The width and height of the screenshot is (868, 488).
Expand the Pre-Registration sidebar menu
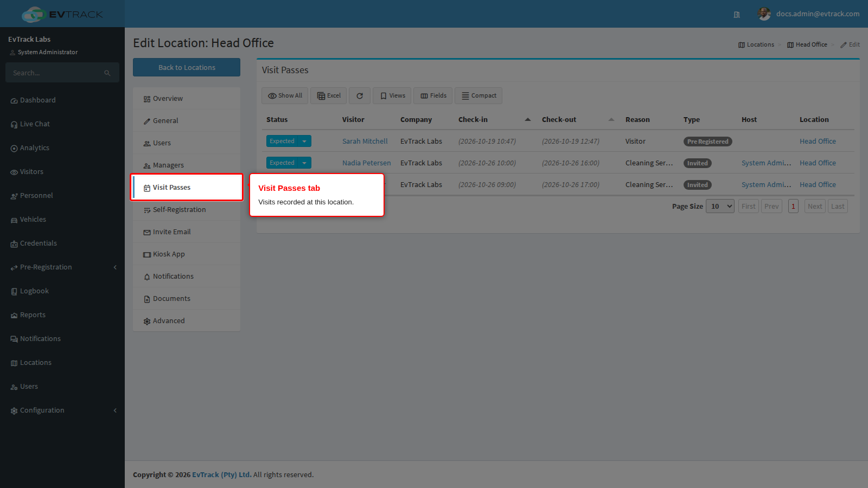[62, 267]
